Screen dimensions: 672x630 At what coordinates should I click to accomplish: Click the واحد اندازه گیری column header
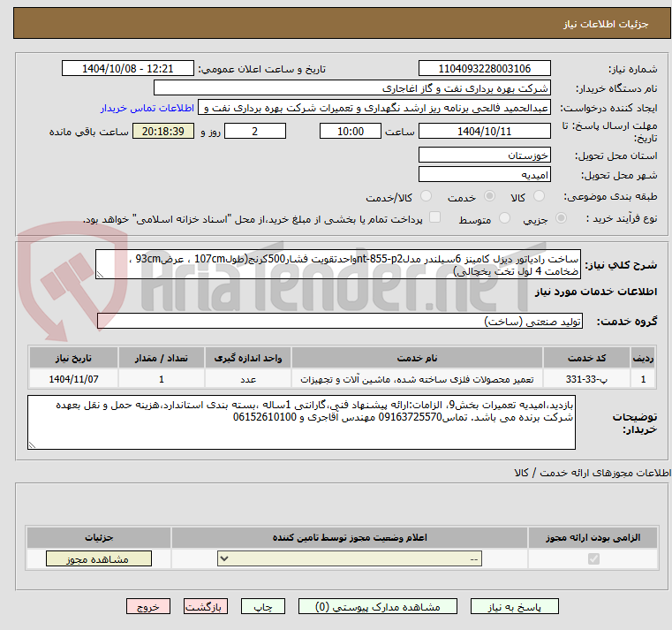(x=248, y=358)
